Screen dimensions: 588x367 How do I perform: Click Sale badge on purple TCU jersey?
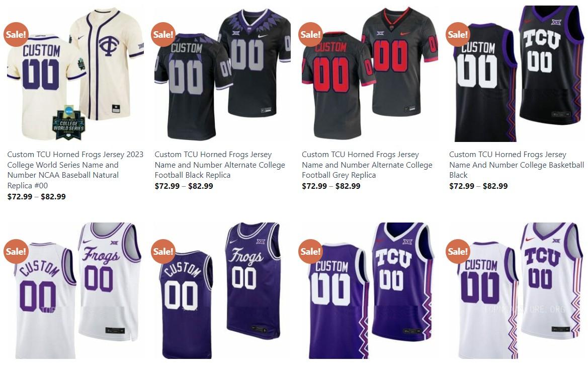click(310, 251)
